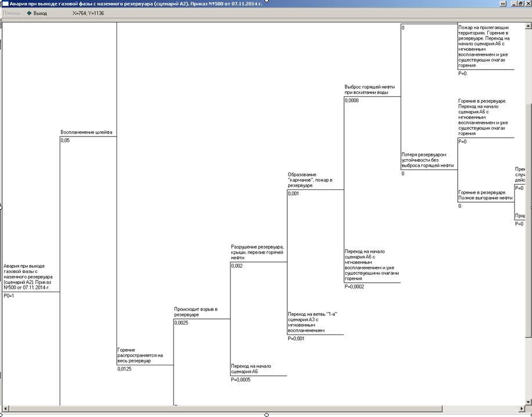
Task: Click the horizontal scrollbar right arrow
Action: pyautogui.click(x=520, y=409)
